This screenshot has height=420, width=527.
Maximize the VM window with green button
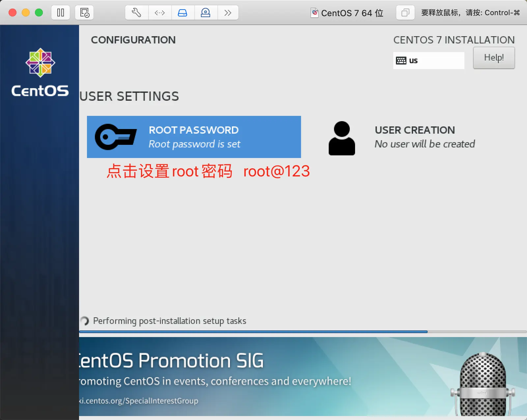tap(39, 13)
